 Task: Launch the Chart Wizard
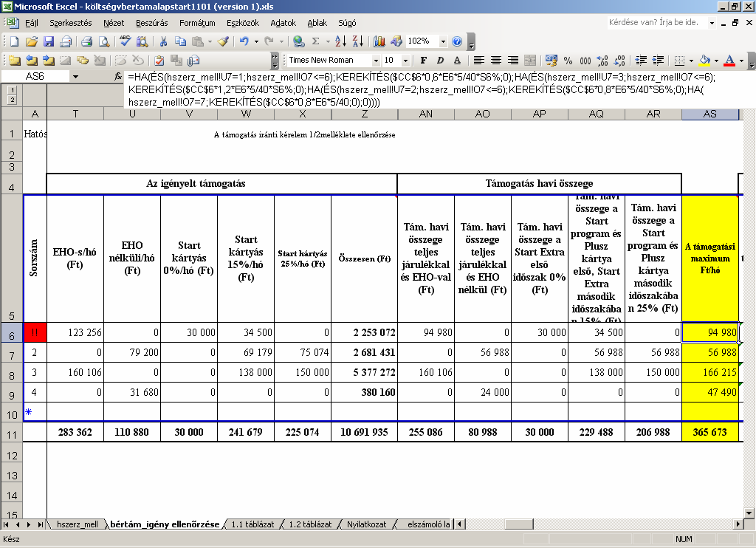(x=379, y=41)
